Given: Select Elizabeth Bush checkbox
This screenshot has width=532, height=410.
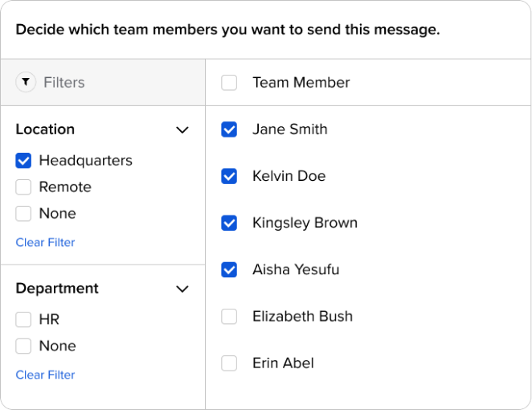Looking at the screenshot, I should coord(229,316).
